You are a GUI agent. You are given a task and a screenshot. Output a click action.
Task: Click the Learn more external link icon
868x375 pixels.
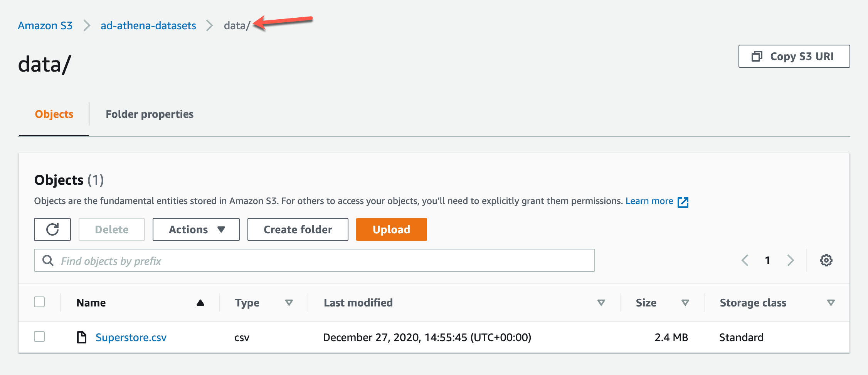(x=683, y=202)
